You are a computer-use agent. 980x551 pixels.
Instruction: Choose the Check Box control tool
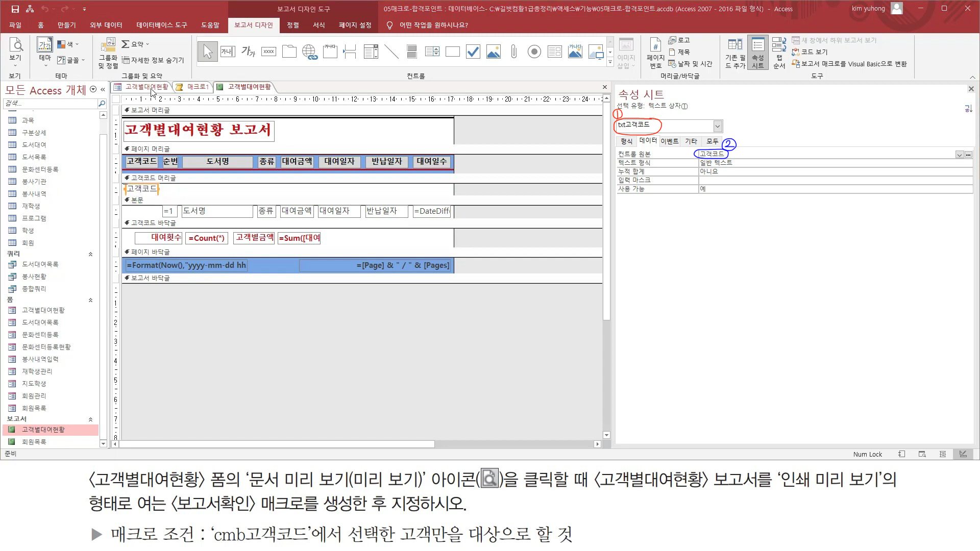pos(473,52)
